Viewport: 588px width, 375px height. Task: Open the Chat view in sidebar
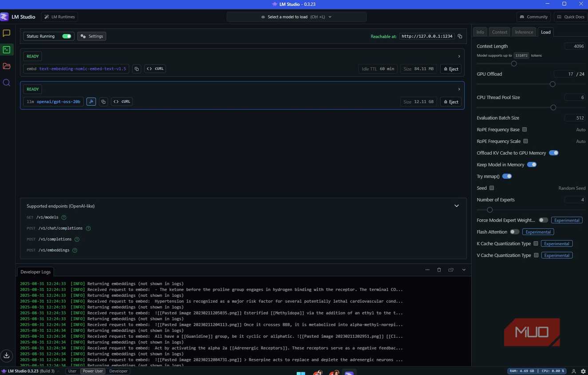tap(7, 33)
